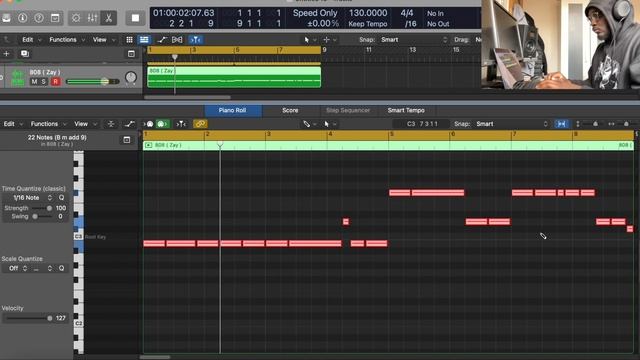Solo the 808 (Zay) track

click(x=44, y=82)
